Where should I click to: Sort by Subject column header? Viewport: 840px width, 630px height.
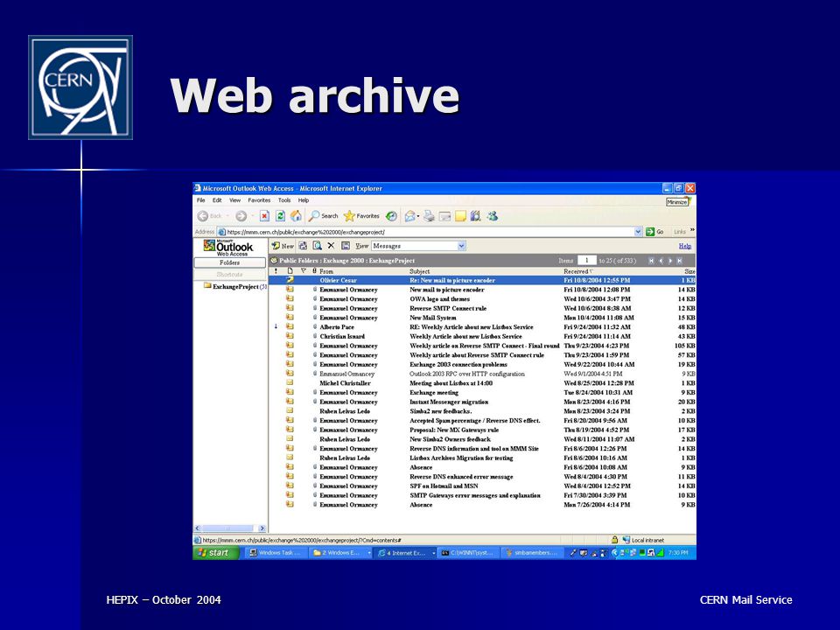pyautogui.click(x=420, y=271)
